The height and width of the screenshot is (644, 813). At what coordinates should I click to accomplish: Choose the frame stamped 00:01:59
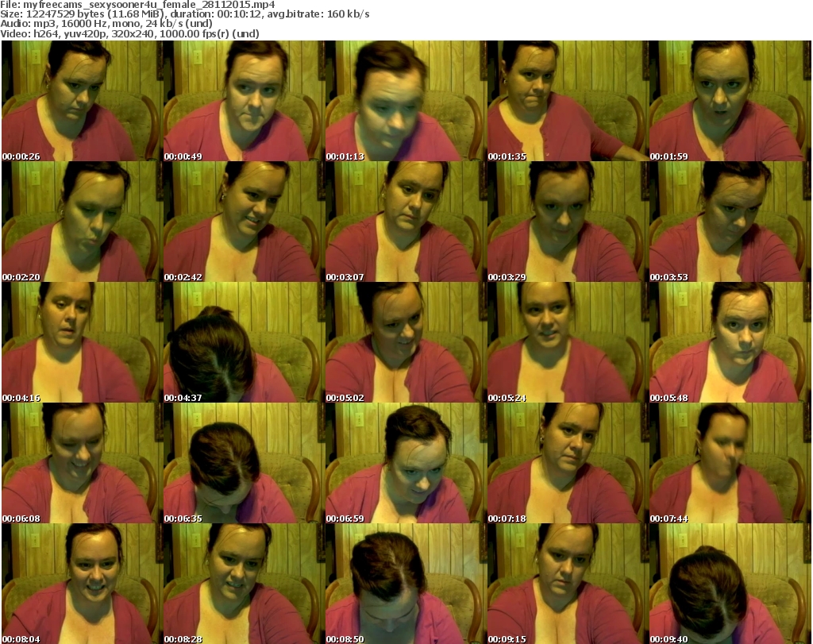730,101
